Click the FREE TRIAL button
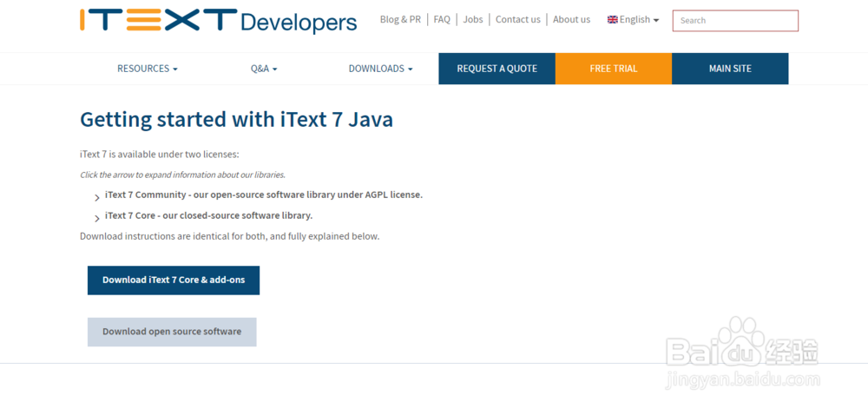Screen dimensions: 868x409 (614, 69)
